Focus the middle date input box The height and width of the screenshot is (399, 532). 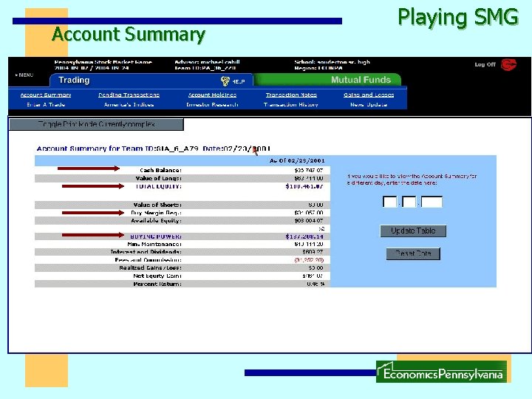point(409,202)
